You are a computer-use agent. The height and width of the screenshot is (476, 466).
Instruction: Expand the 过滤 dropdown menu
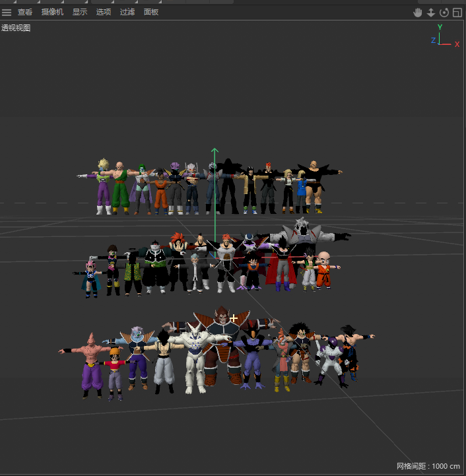point(127,12)
